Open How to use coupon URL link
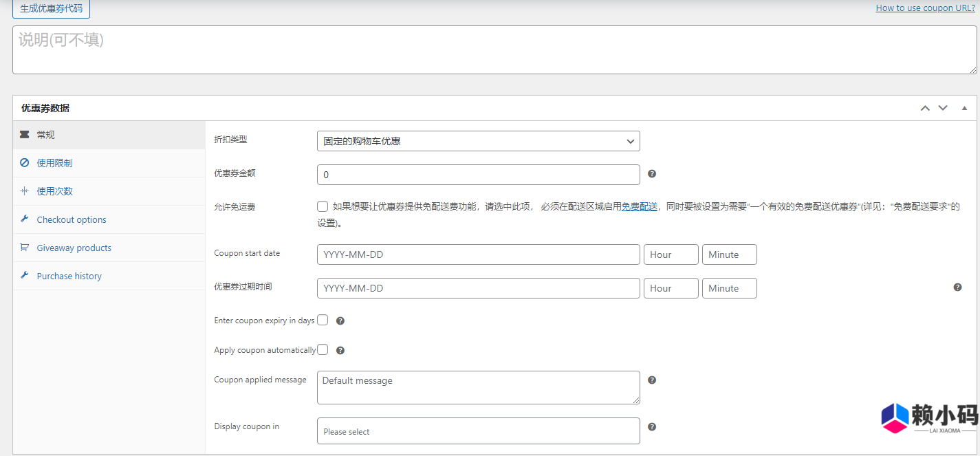 [925, 8]
